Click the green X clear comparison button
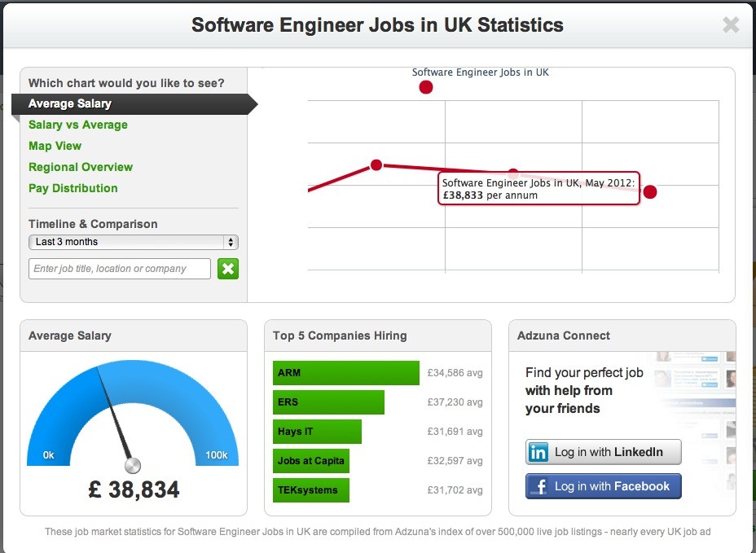 tap(228, 269)
